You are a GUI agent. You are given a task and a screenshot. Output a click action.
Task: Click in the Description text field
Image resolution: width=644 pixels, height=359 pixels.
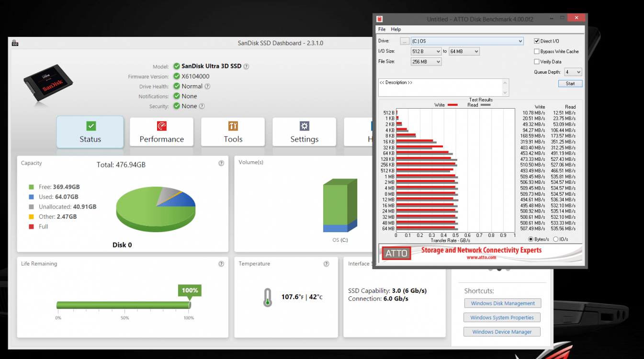coord(440,88)
